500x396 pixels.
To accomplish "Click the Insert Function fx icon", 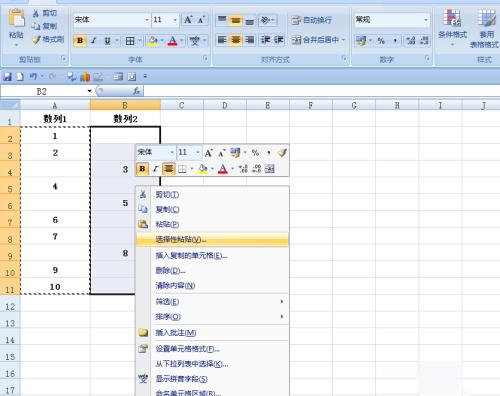I will click(x=136, y=91).
